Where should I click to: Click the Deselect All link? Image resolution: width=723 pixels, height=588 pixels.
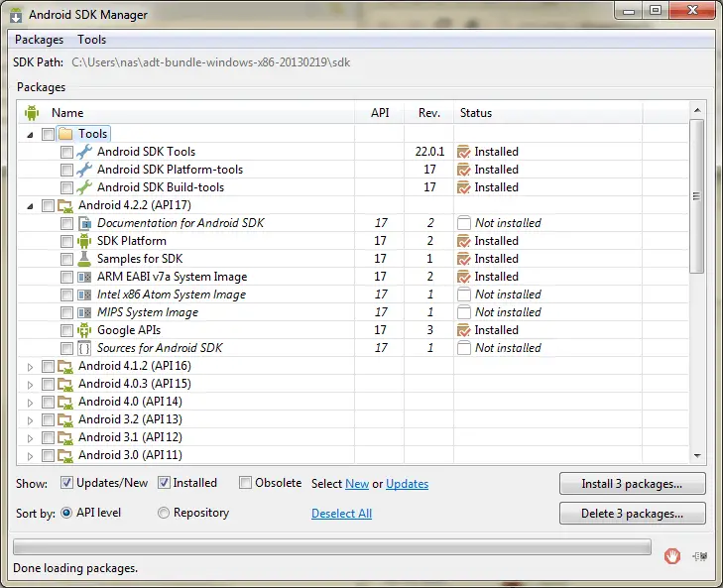pyautogui.click(x=341, y=514)
